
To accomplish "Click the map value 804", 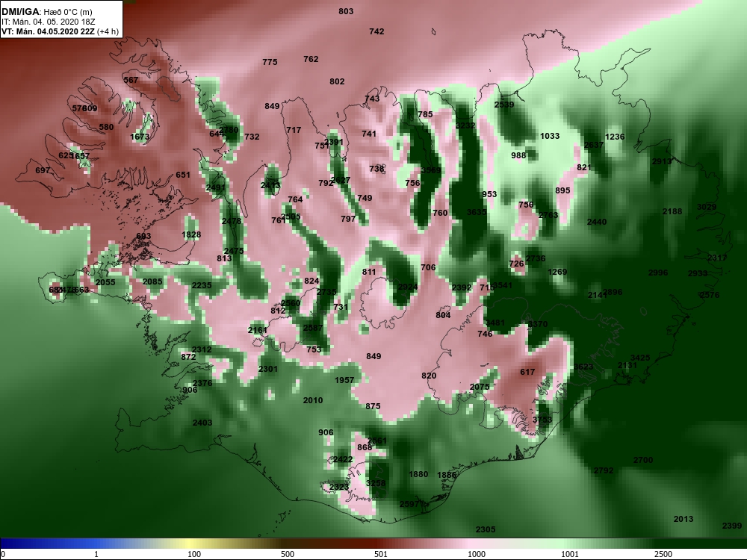I will pyautogui.click(x=443, y=315).
